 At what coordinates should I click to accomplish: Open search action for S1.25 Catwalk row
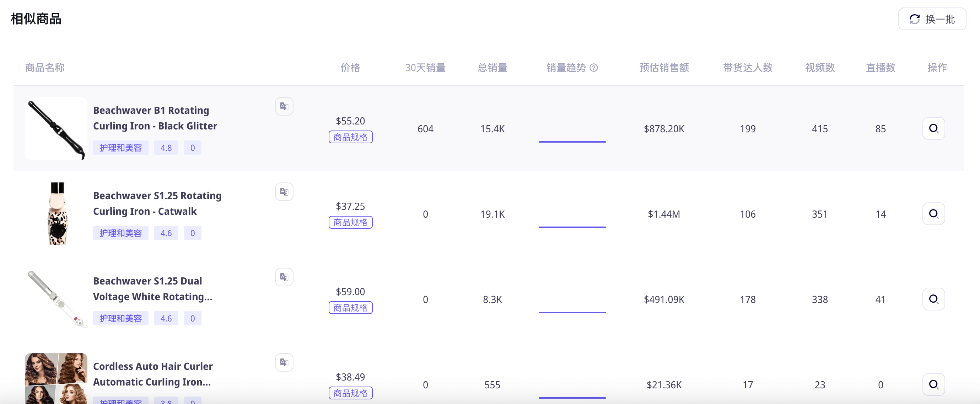point(933,214)
